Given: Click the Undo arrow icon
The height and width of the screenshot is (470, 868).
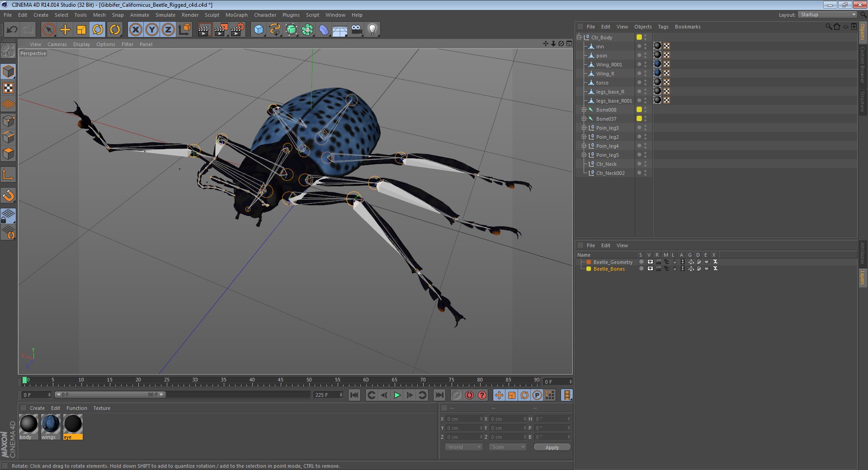Looking at the screenshot, I should [x=12, y=30].
